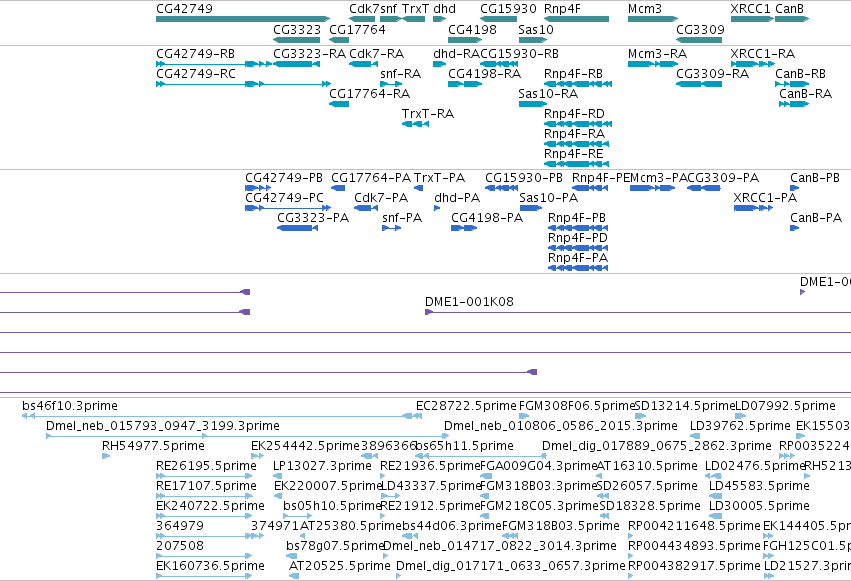Click the CG17764-PA protein label

point(371,178)
